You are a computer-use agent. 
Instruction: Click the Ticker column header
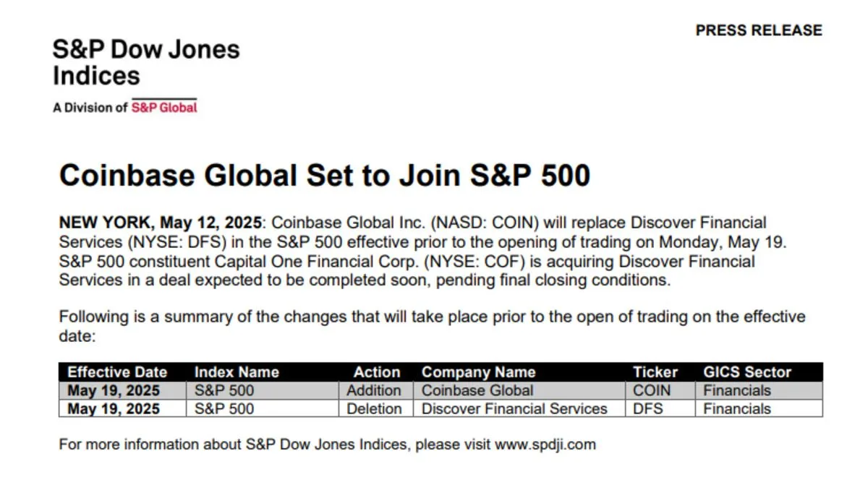[x=655, y=372]
